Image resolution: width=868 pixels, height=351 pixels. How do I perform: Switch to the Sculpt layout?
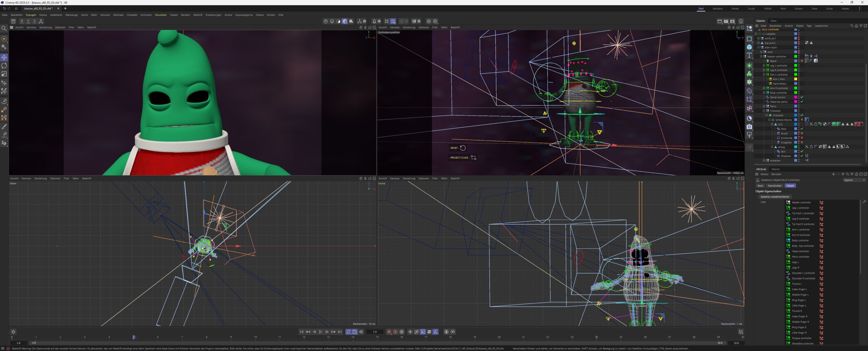coord(751,8)
